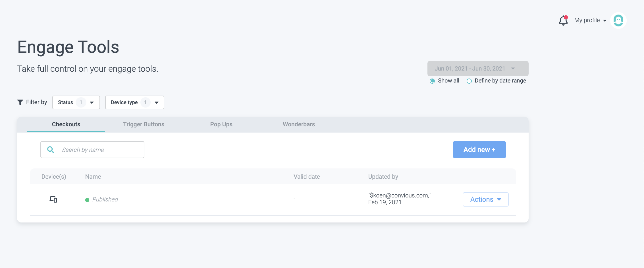The width and height of the screenshot is (644, 268).
Task: Open the notifications bell
Action: 563,20
